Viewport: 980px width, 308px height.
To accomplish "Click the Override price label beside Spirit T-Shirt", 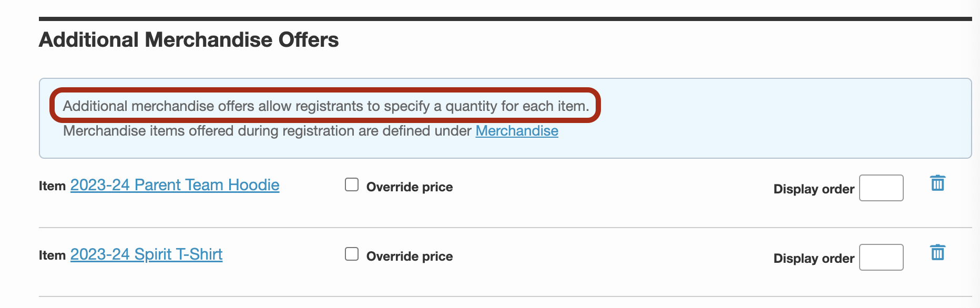I will click(x=410, y=256).
